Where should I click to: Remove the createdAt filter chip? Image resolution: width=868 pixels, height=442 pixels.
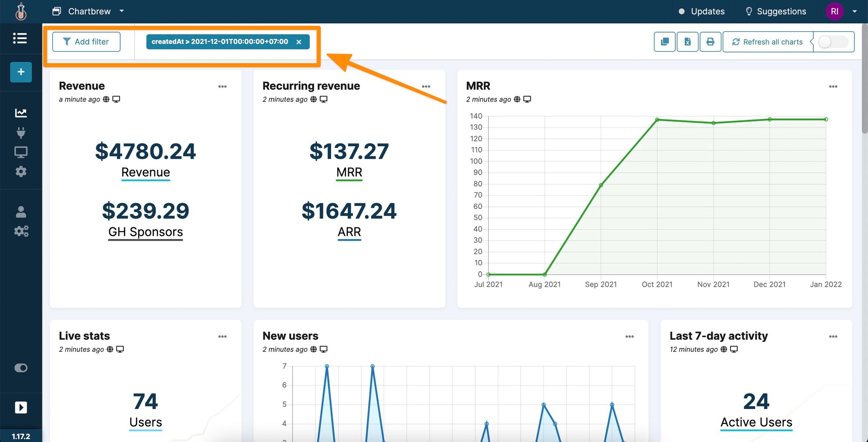[299, 42]
